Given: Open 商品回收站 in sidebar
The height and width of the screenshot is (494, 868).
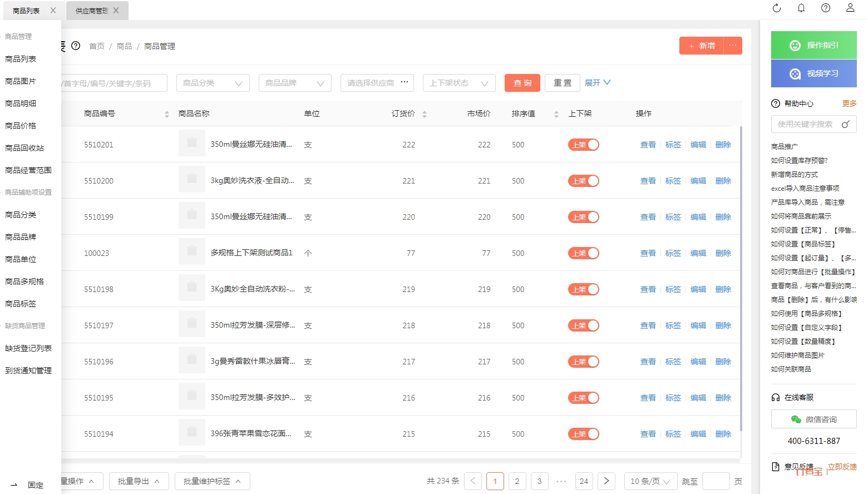Looking at the screenshot, I should click(24, 148).
